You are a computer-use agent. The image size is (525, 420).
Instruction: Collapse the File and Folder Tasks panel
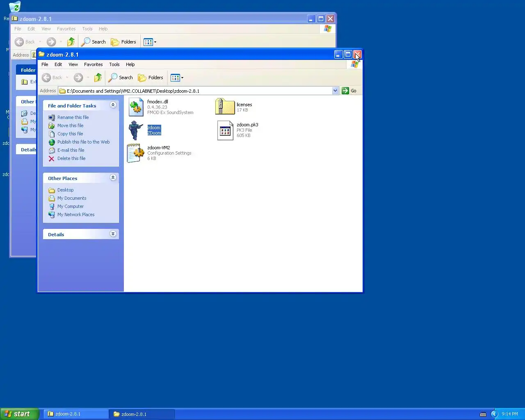[x=113, y=105]
